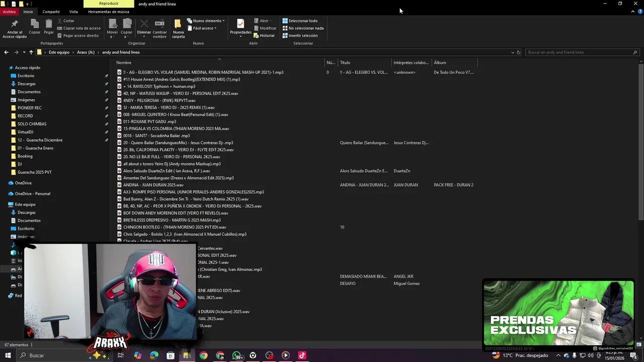The image size is (644, 362).
Task: Click the magnifier icon in search box
Action: (x=635, y=52)
